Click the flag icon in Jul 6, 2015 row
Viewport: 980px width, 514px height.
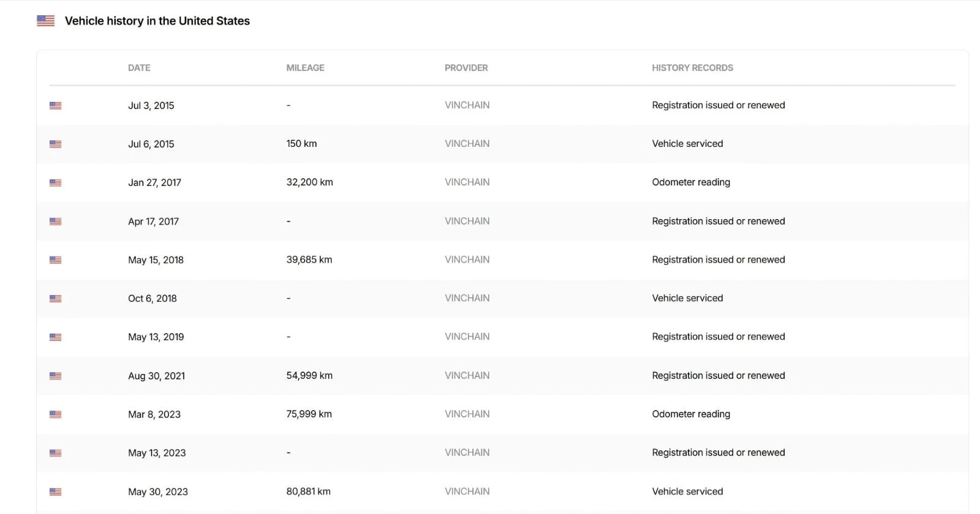tap(56, 144)
